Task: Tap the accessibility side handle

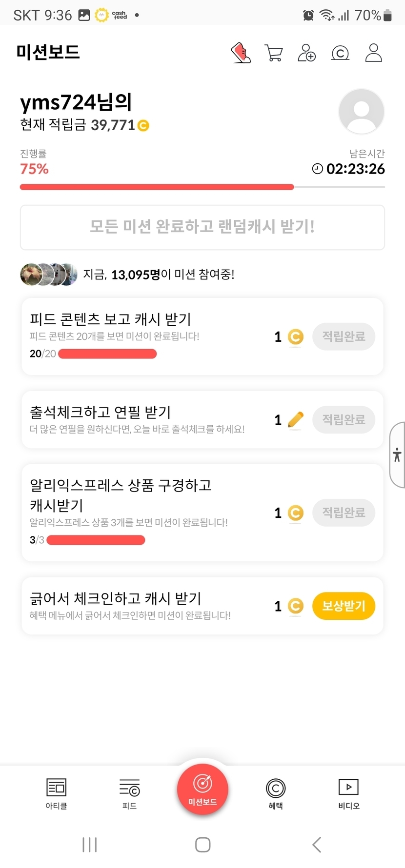Action: tap(397, 455)
